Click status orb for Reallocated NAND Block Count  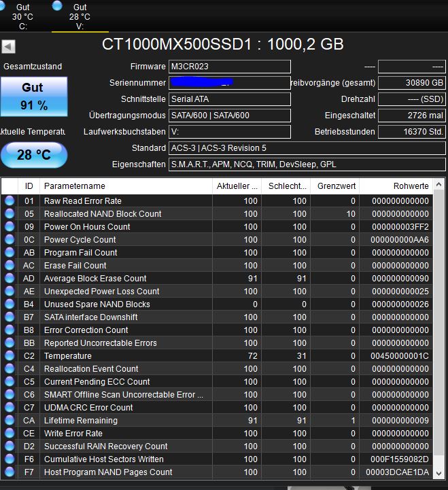[10, 213]
